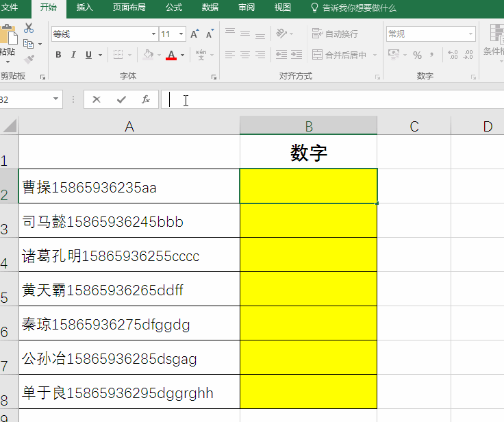Screen dimensions: 504x422
Task: Align text to vertical middle
Action: [245, 33]
